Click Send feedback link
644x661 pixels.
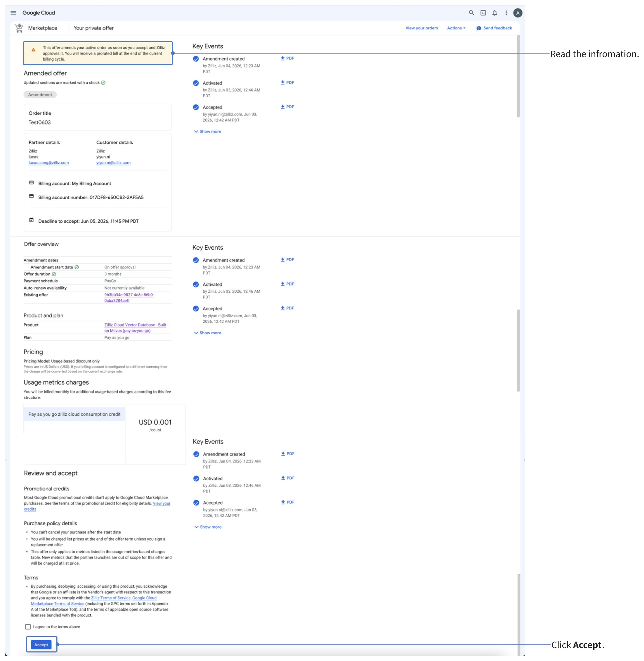(x=498, y=28)
